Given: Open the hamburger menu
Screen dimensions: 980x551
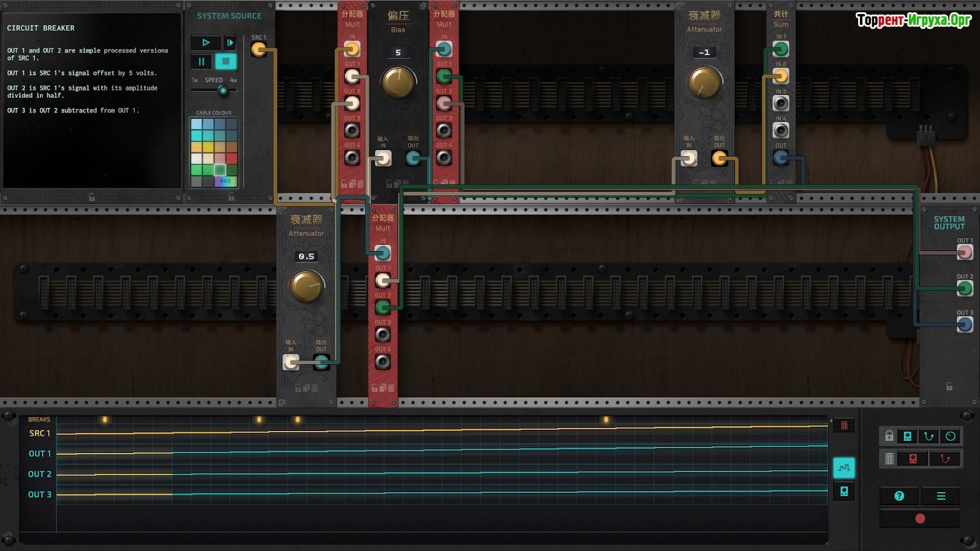Looking at the screenshot, I should pyautogui.click(x=941, y=496).
